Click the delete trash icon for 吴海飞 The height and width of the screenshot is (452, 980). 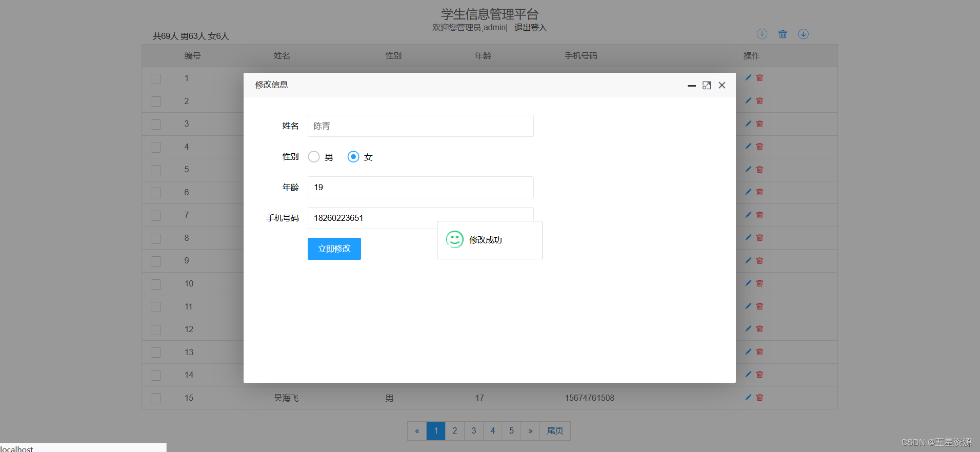pyautogui.click(x=760, y=397)
